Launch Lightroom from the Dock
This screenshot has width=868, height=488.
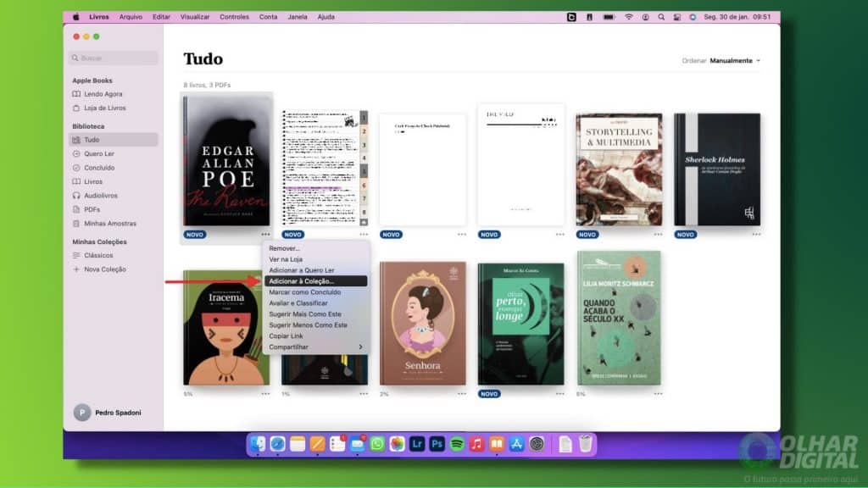(417, 444)
